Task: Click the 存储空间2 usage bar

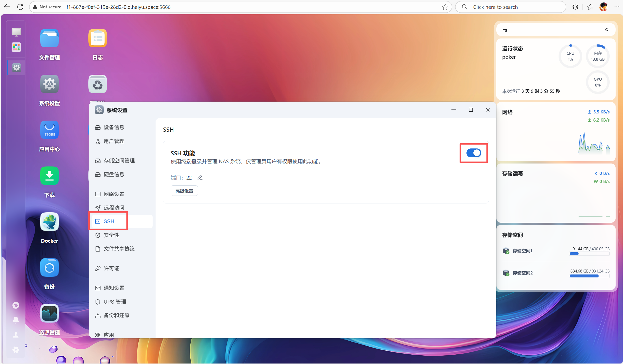Action: (x=589, y=276)
